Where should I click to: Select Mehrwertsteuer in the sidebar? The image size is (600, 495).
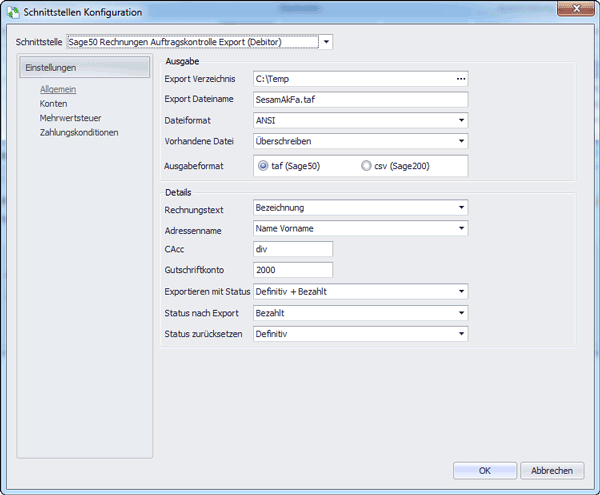pyautogui.click(x=70, y=118)
